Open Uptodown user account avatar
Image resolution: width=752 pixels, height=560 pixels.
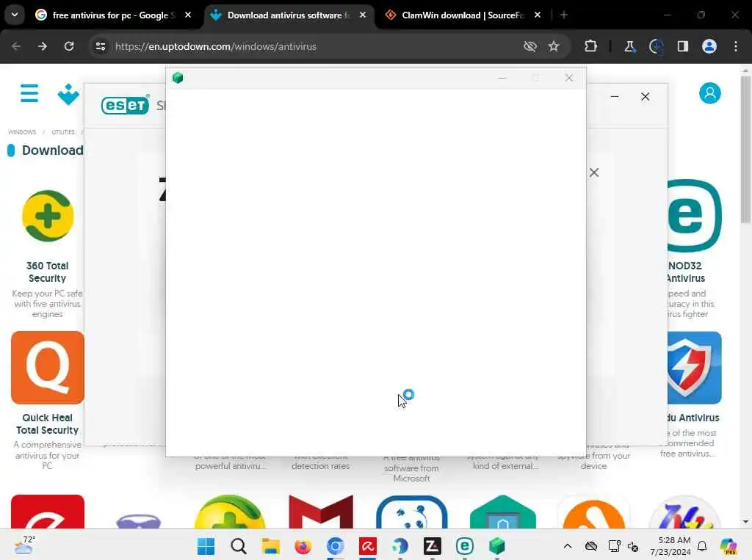(x=710, y=93)
